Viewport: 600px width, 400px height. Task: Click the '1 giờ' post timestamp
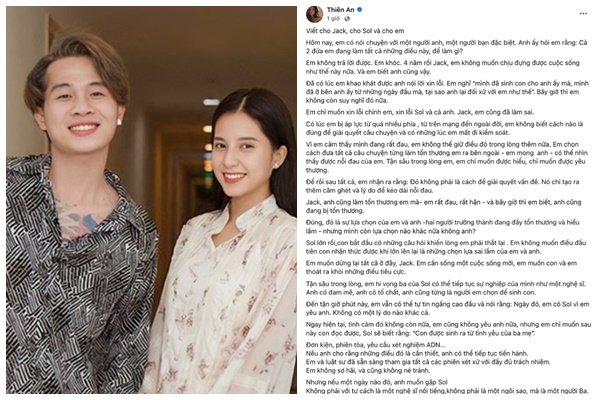click(x=333, y=18)
